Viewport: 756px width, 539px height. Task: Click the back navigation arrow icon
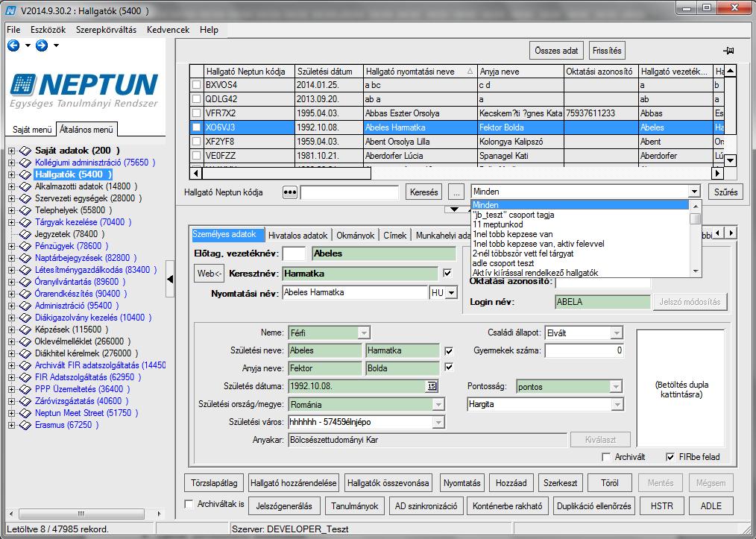(x=13, y=45)
